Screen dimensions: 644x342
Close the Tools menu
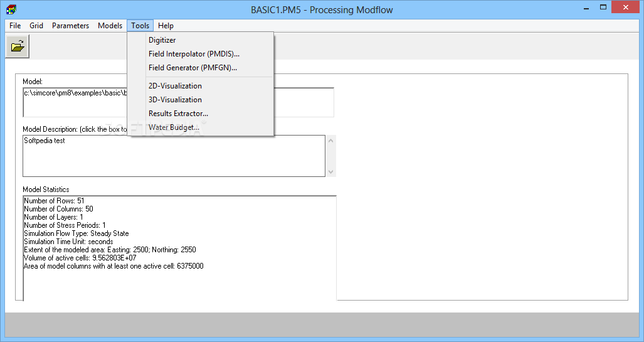tap(140, 26)
